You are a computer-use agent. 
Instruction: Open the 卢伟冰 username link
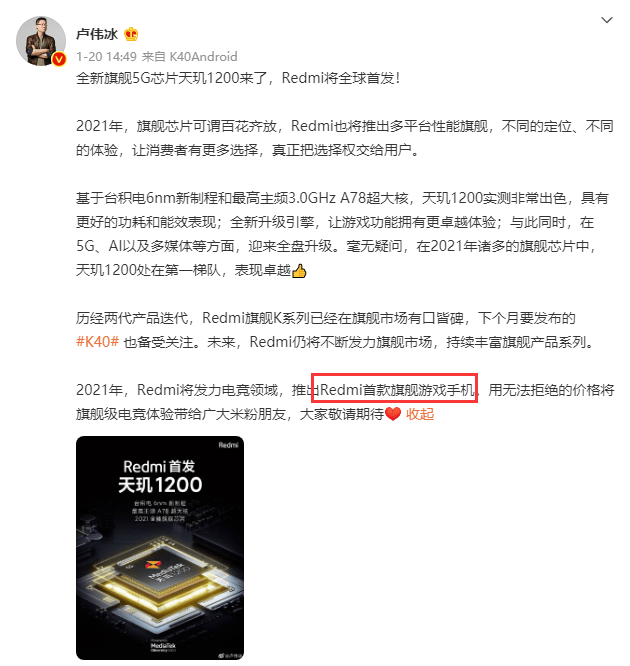coord(96,34)
